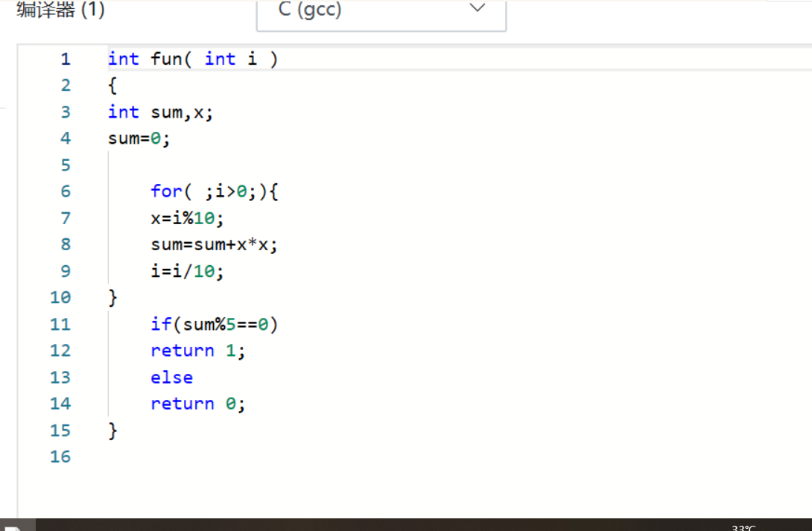
Task: Click the 'else' keyword on line 13
Action: tap(171, 378)
